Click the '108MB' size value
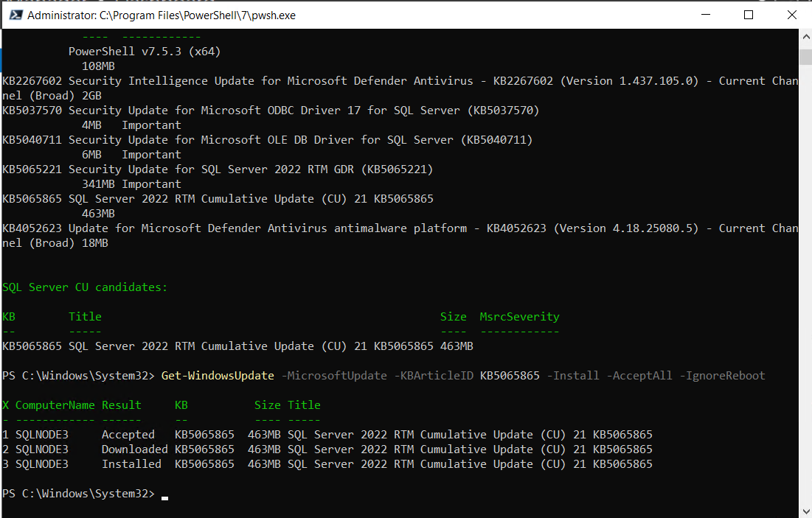This screenshot has height=518, width=812. point(98,66)
